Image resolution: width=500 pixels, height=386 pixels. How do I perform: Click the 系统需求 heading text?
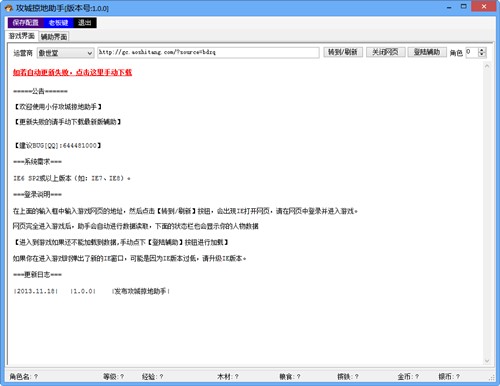coord(37,162)
